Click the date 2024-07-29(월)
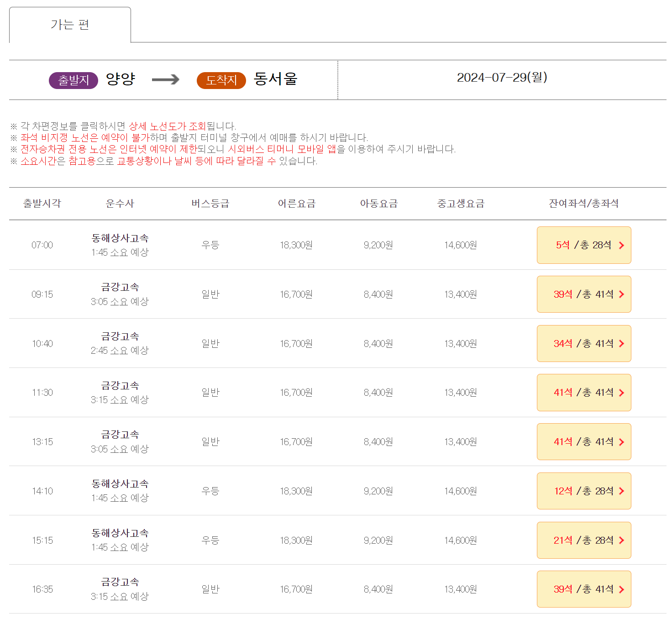Screen dimensions: 672x619 click(x=502, y=77)
